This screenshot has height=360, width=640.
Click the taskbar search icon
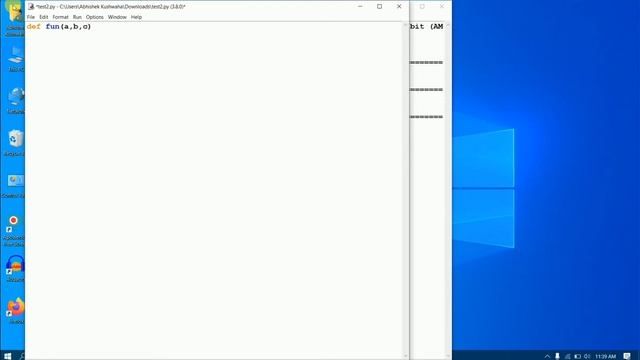(22, 356)
